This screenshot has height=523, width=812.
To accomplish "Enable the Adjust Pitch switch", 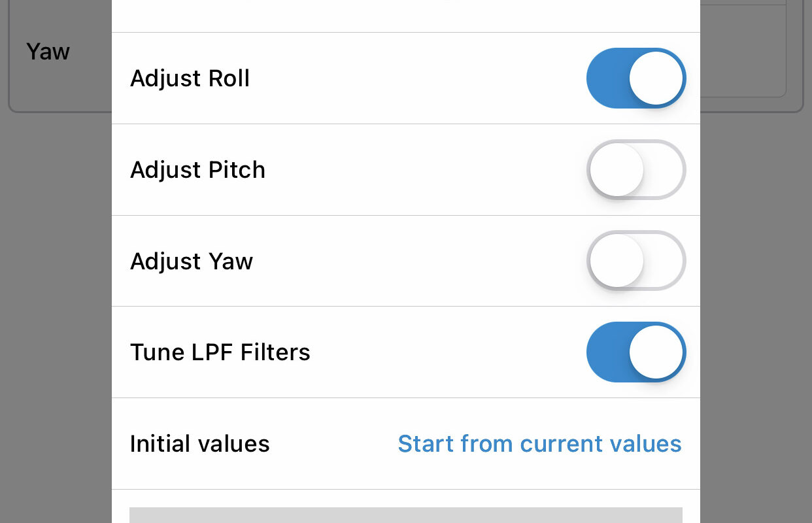I will (x=636, y=170).
